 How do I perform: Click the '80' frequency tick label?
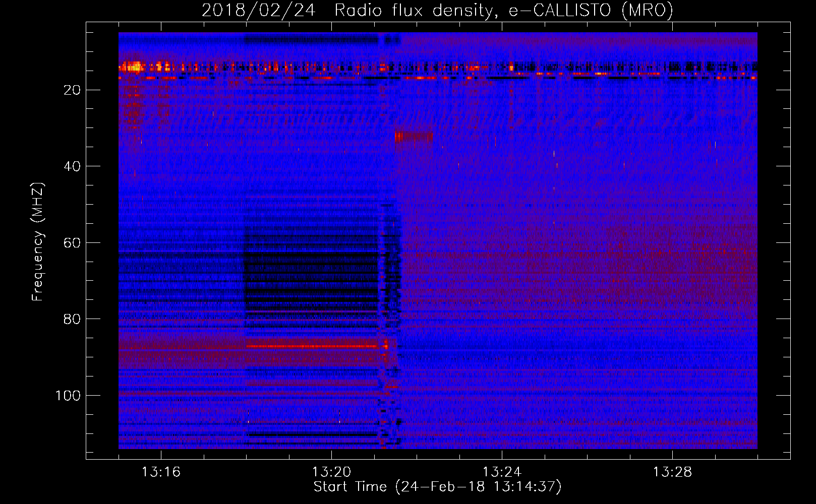pyautogui.click(x=73, y=319)
